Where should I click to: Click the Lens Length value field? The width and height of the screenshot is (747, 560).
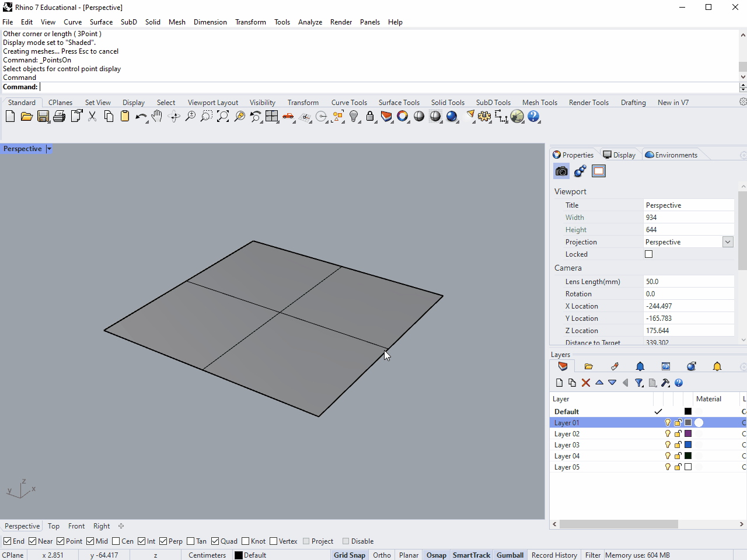click(x=689, y=282)
